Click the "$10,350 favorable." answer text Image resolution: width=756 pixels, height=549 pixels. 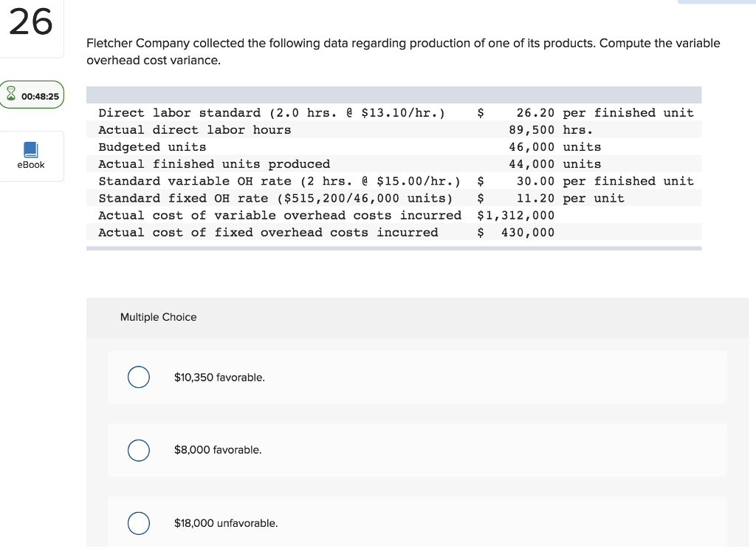click(x=219, y=378)
